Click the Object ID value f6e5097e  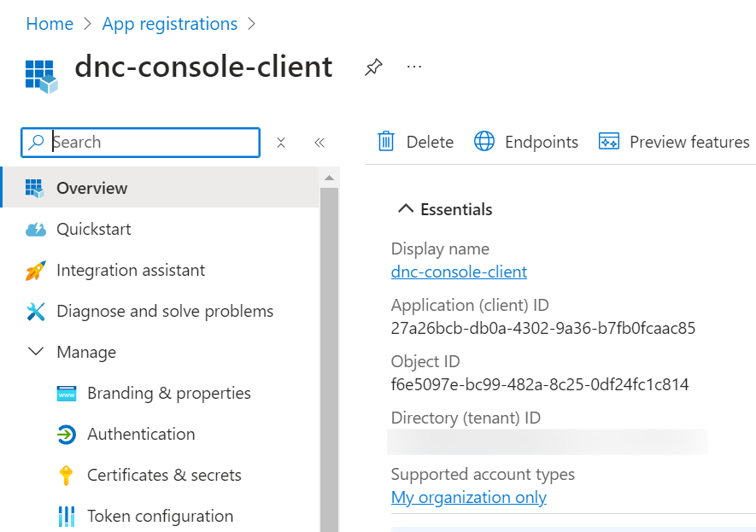[540, 384]
